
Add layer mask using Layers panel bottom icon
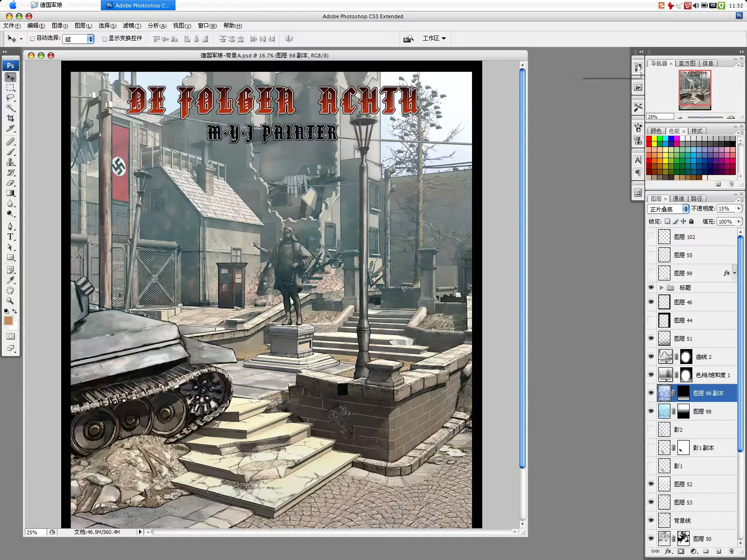[x=681, y=551]
